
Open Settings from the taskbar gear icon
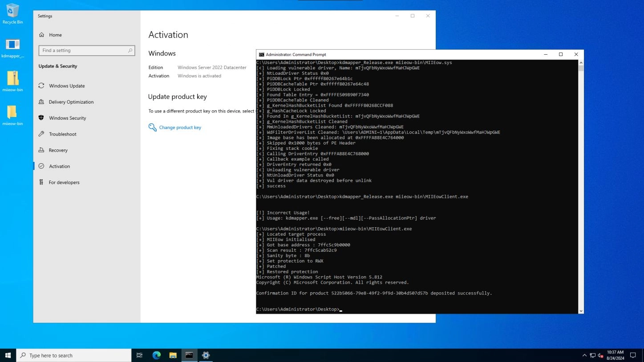coord(205,355)
